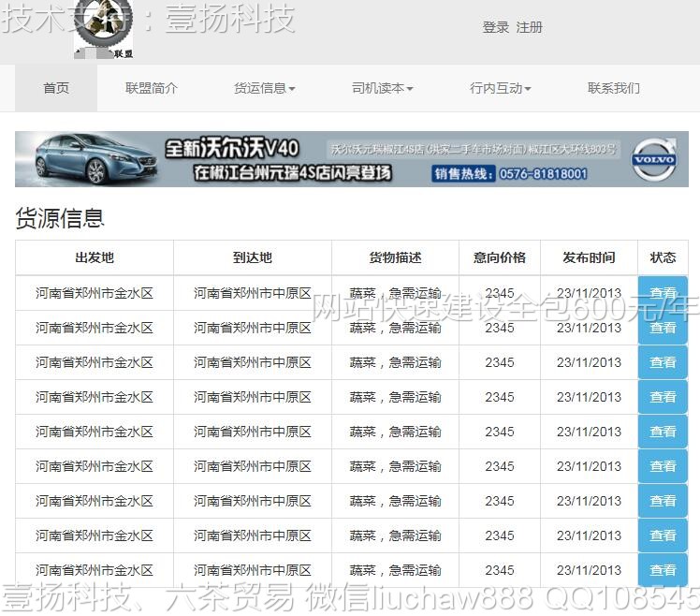Image resolution: width=700 pixels, height=616 pixels.
Task: Click 查看 button in the last row
Action: 663,570
